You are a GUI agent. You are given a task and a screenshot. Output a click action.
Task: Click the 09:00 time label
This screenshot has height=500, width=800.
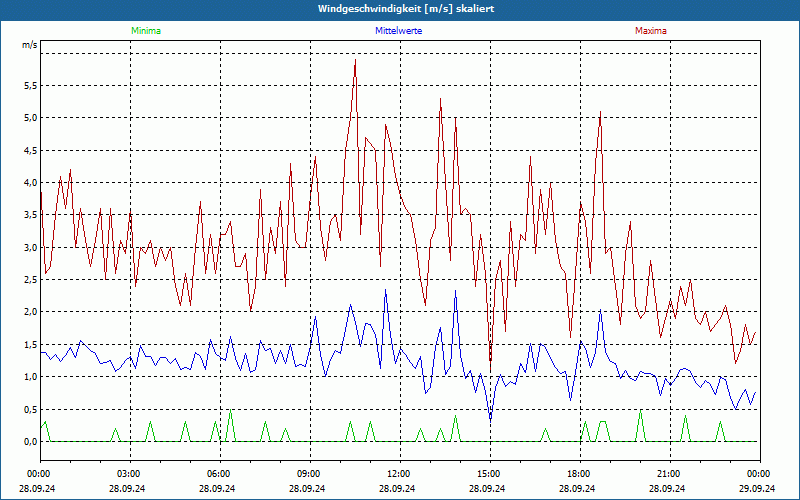click(x=310, y=474)
